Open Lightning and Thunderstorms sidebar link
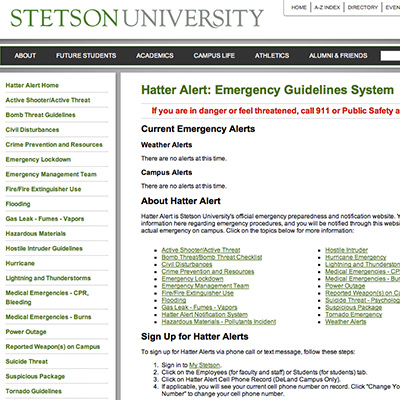Viewport: 400px width, 400px height. (48, 278)
